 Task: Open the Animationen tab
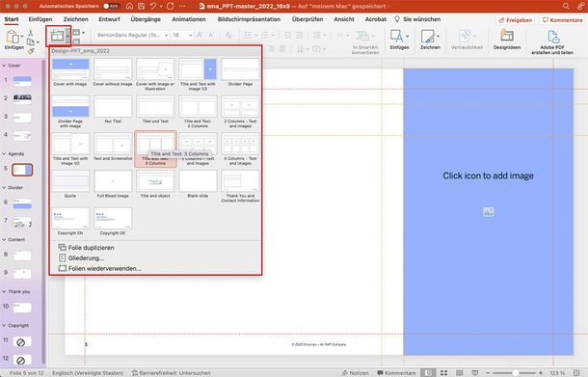[189, 19]
